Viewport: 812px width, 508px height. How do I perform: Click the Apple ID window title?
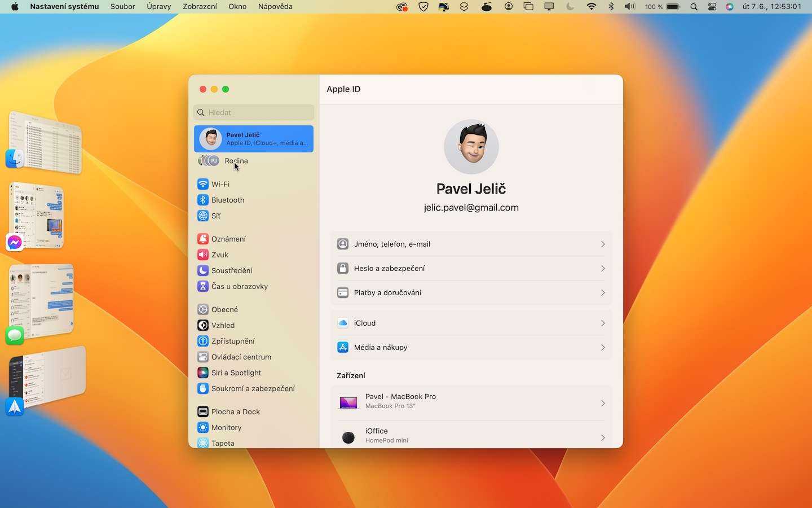pos(343,89)
